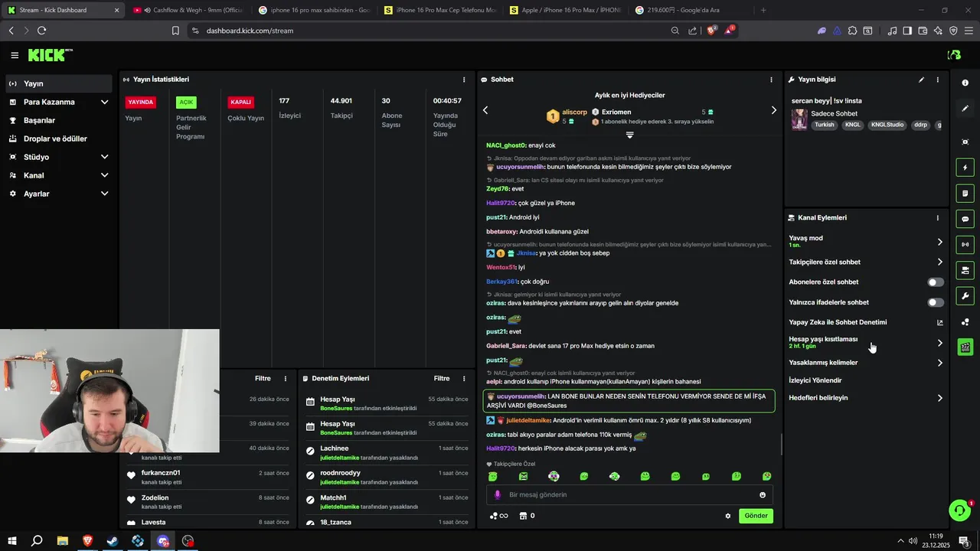This screenshot has height=551, width=980.
Task: Open File Explorer from taskbar
Action: (62, 541)
